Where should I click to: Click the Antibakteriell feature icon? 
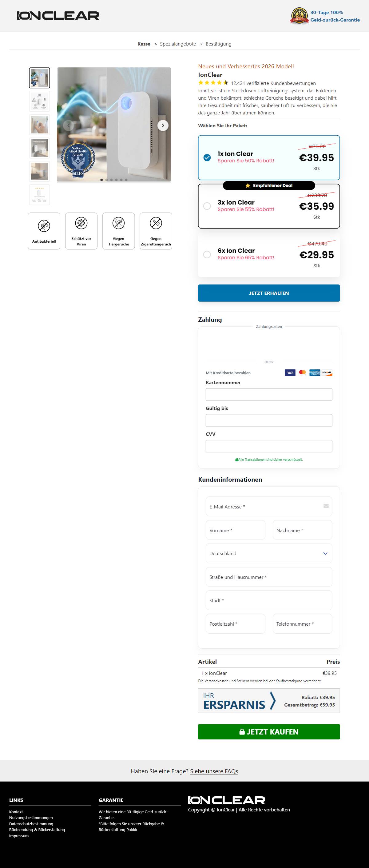click(44, 226)
